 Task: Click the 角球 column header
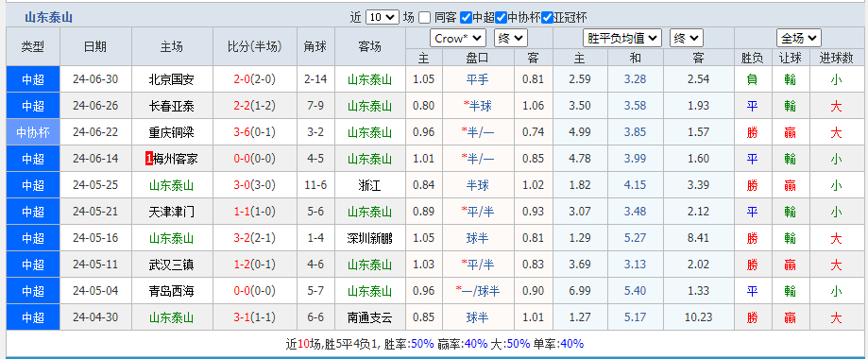pos(315,46)
